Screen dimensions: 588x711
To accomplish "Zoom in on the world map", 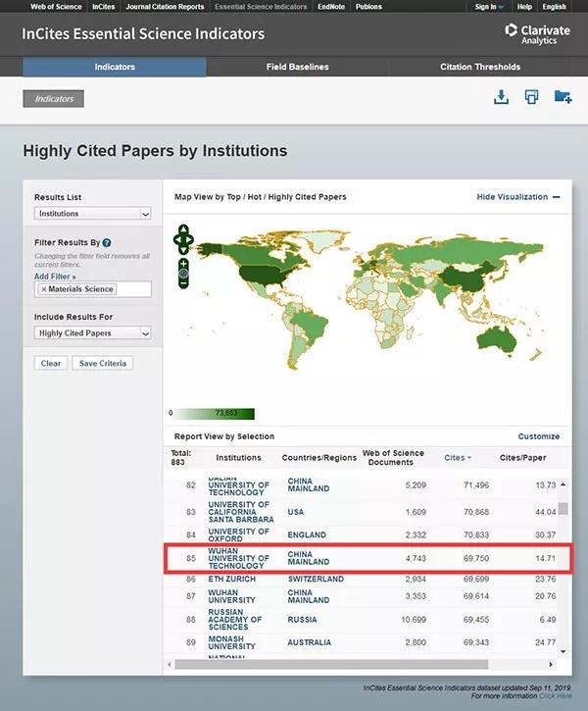I will tap(183, 265).
